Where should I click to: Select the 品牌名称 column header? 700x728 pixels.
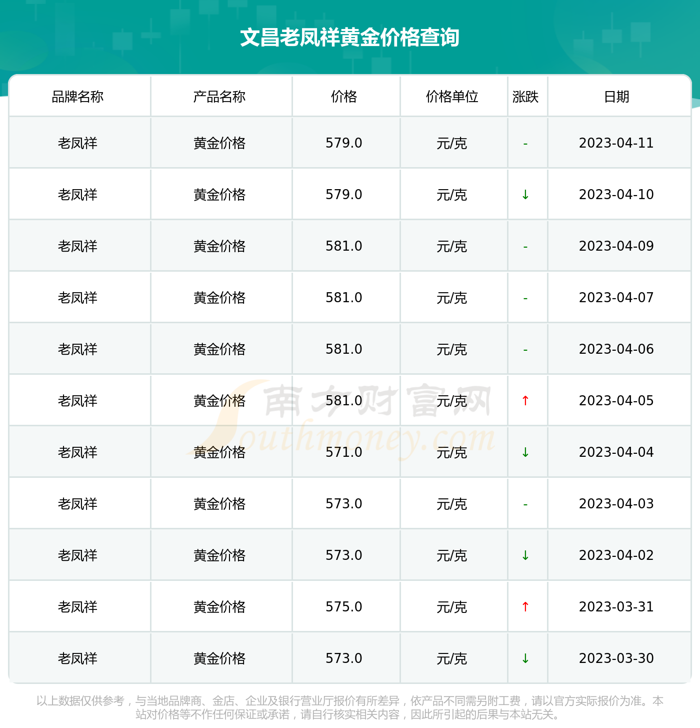click(77, 97)
